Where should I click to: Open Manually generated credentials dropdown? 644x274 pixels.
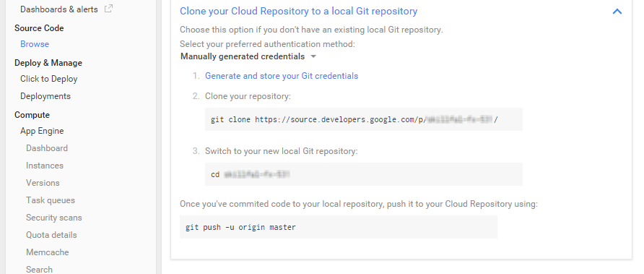click(x=248, y=56)
